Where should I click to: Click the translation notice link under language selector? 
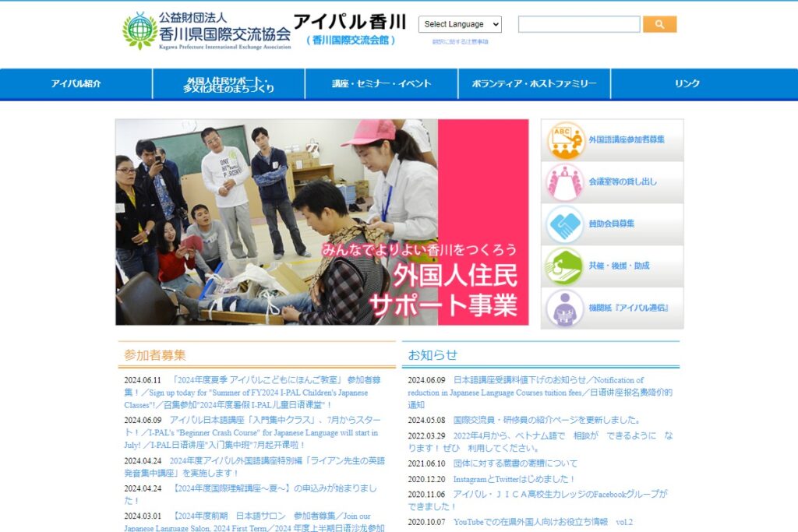coord(460,41)
